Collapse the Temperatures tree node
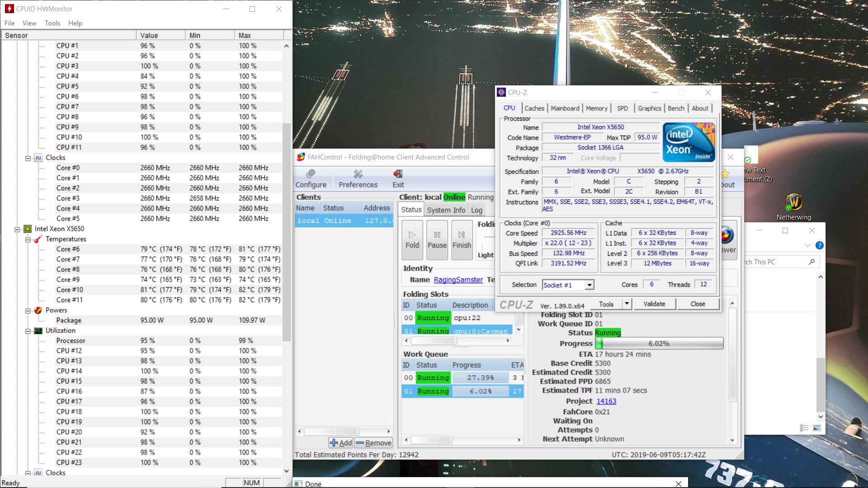 tap(28, 239)
